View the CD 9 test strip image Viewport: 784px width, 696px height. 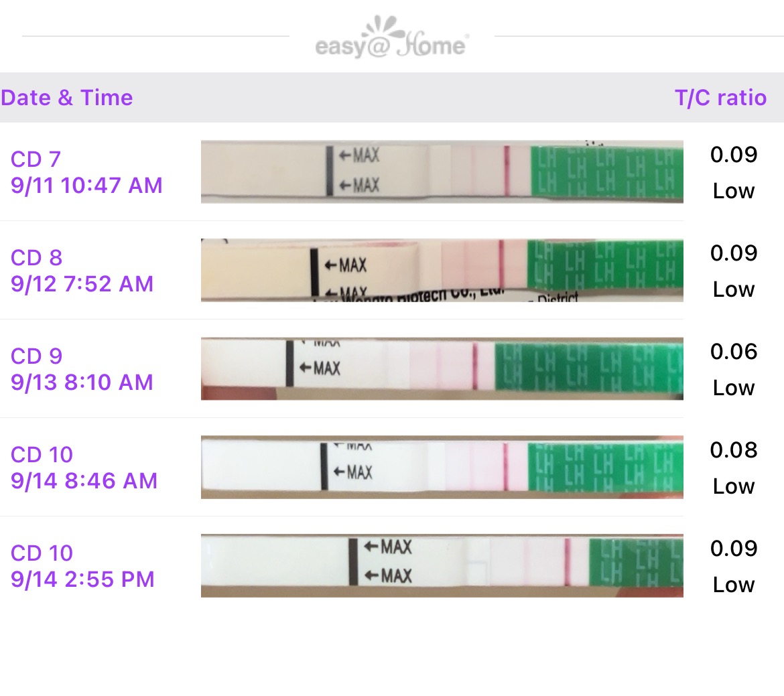(x=442, y=368)
